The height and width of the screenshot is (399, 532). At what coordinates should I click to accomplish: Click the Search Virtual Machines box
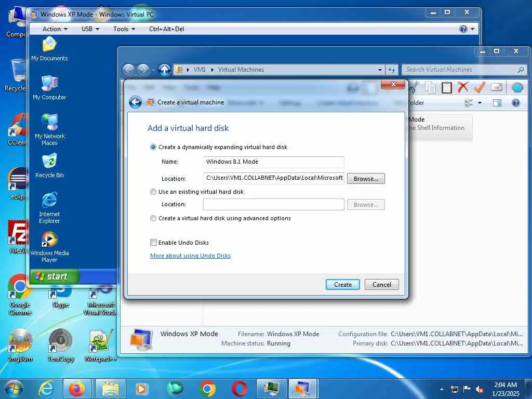click(464, 70)
